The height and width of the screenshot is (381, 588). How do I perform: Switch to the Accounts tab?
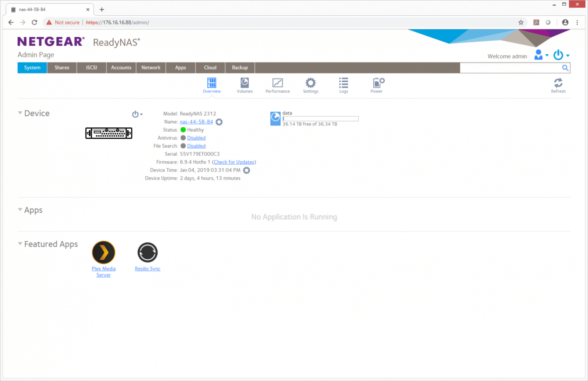[x=121, y=68]
